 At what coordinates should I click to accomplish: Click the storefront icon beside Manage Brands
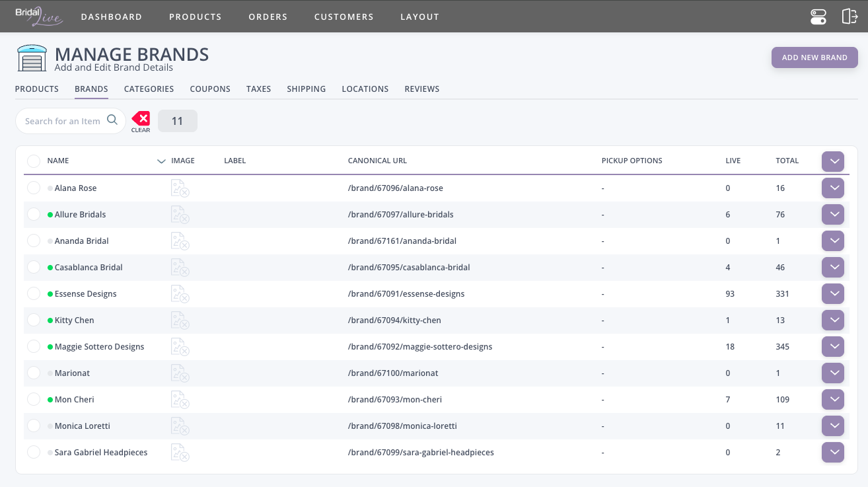coord(32,58)
